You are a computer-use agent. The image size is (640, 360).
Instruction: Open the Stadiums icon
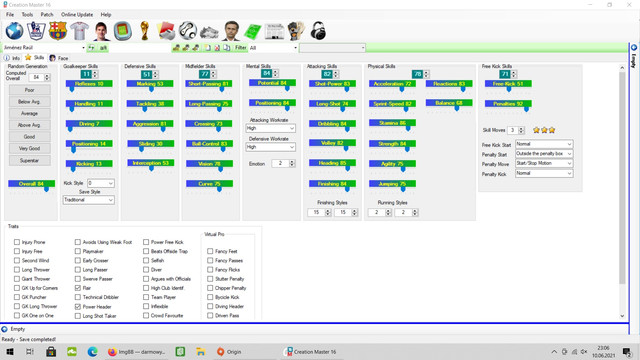(122, 31)
